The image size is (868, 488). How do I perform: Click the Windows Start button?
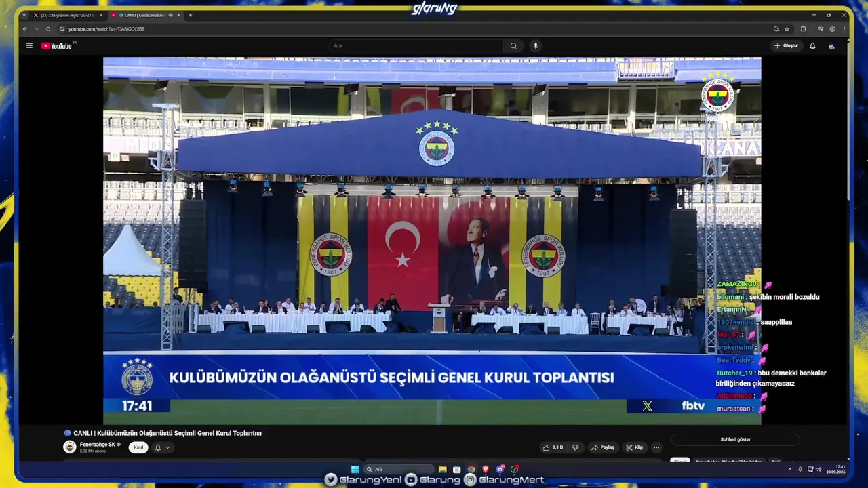(355, 469)
